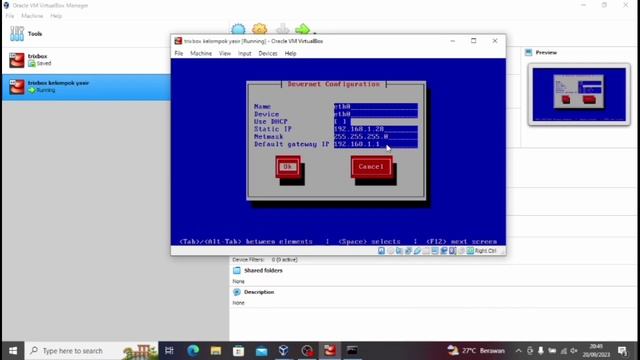Viewport: 640px width, 360px height.
Task: Open File menu in VirtualBox Manager
Action: (x=10, y=16)
